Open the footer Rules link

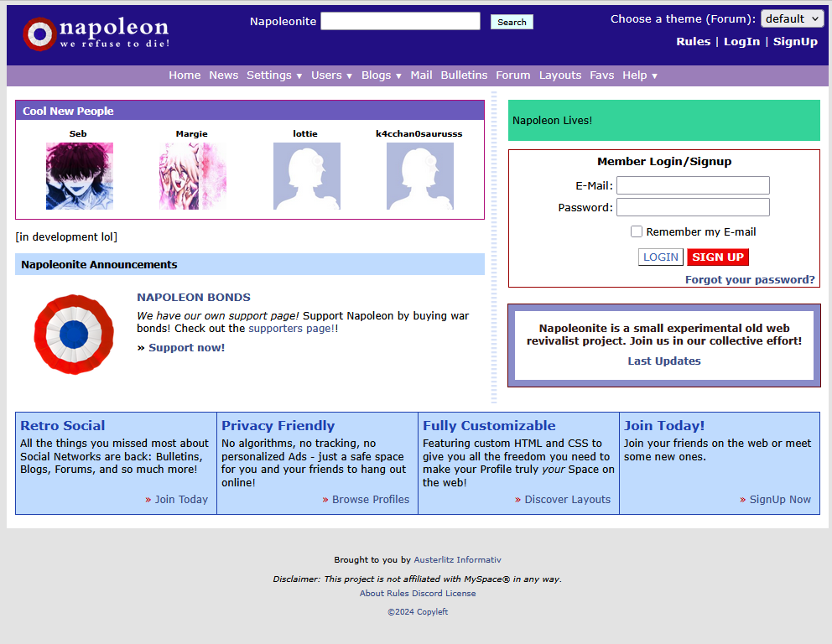[398, 593]
